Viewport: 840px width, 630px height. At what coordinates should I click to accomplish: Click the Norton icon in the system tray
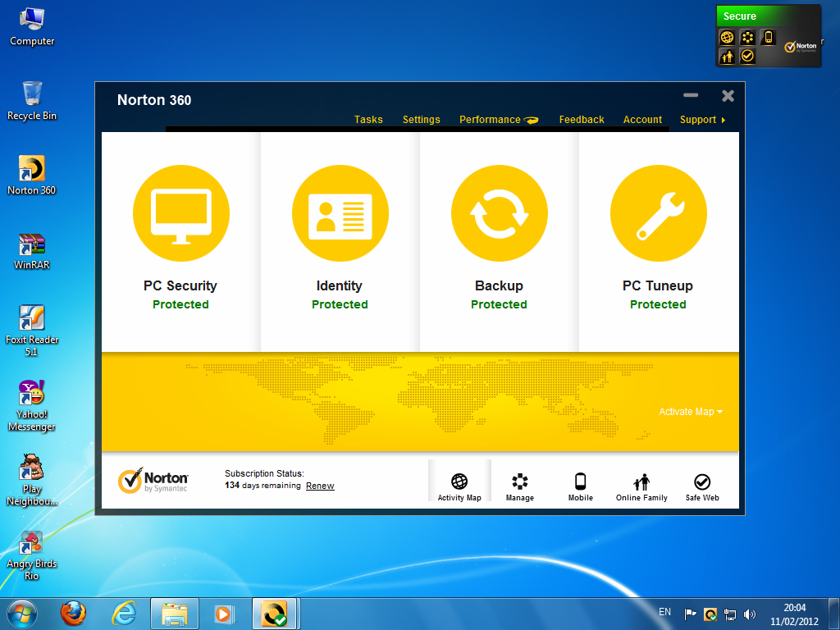[710, 614]
